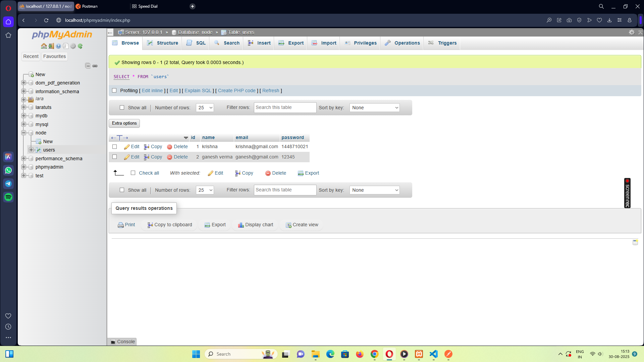644x362 pixels.
Task: Click pencil Edit icon for ganesh verma row
Action: point(127,157)
